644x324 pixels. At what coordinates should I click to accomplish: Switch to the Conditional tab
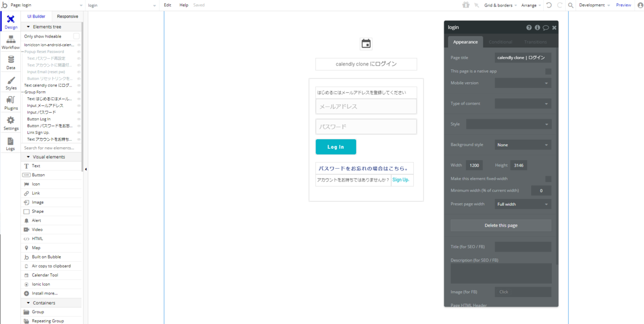pyautogui.click(x=500, y=42)
